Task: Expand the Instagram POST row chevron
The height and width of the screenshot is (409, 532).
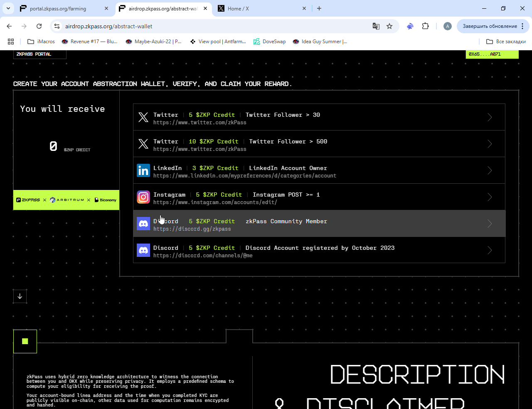Action: coord(490,197)
